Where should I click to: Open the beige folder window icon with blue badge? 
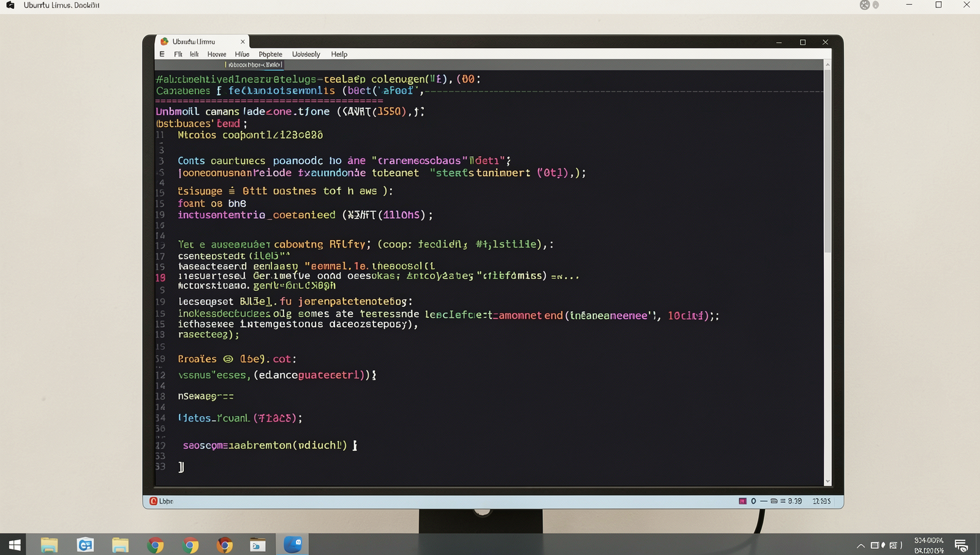(x=258, y=545)
